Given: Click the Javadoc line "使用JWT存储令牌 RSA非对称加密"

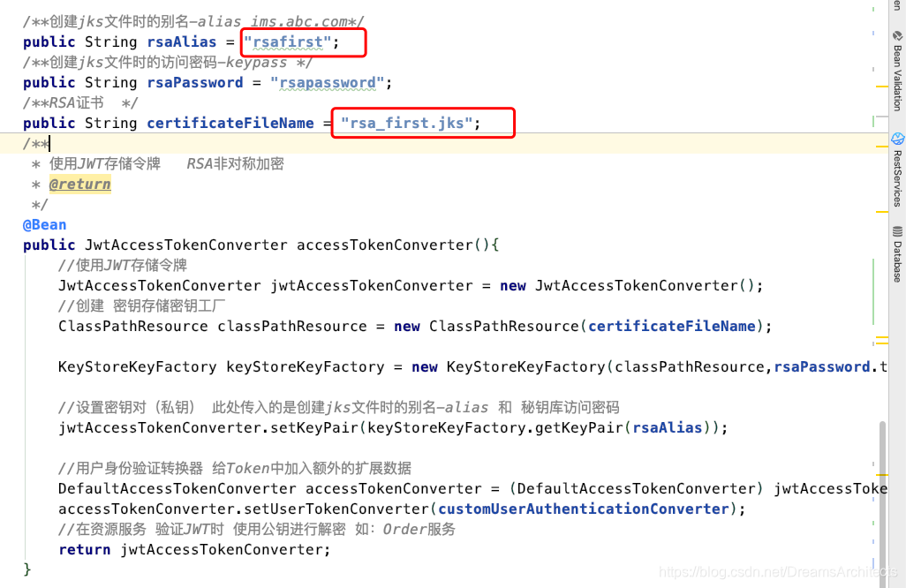Looking at the screenshot, I should click(166, 163).
